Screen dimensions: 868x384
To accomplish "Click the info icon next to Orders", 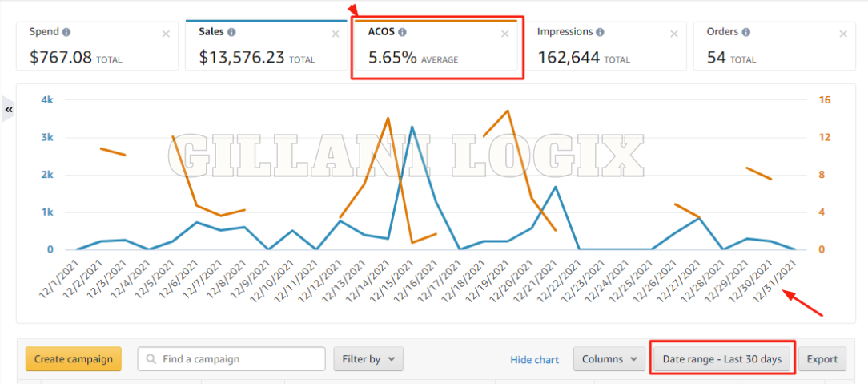I will 745,32.
